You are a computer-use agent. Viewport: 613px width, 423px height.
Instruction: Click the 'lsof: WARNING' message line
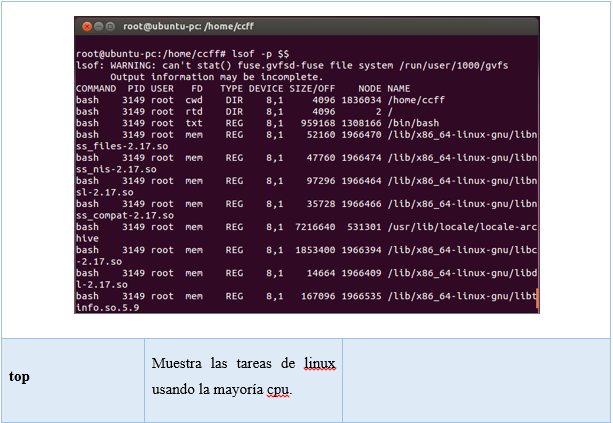(292, 65)
